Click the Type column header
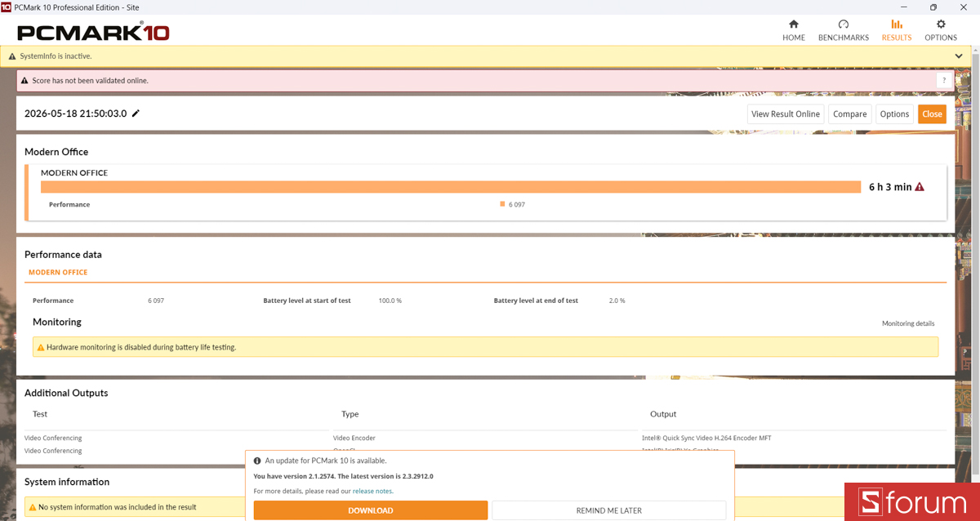Viewport: 980px width, 521px height. pyautogui.click(x=350, y=414)
